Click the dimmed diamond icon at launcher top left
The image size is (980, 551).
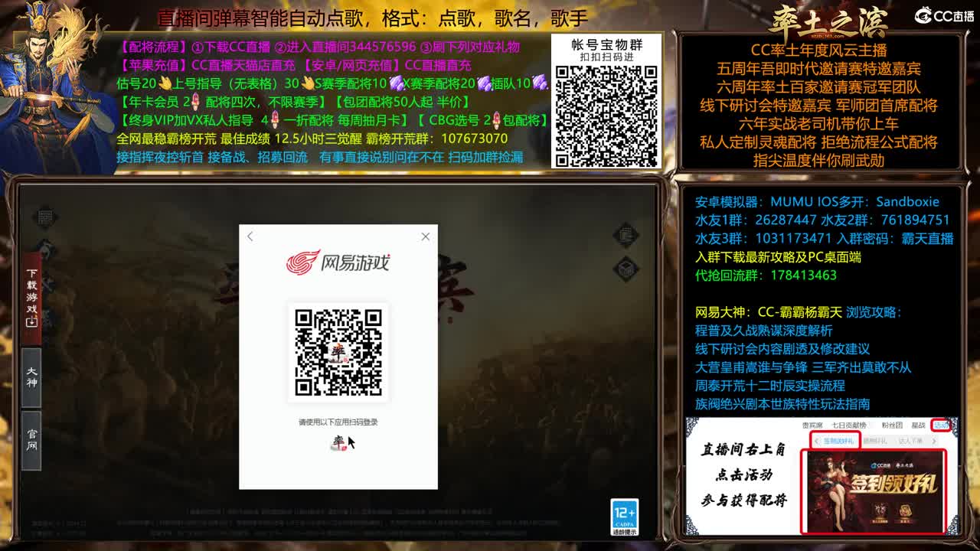[x=45, y=217]
